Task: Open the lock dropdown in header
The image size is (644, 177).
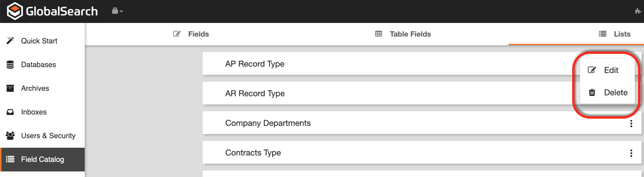Action: coord(117,11)
